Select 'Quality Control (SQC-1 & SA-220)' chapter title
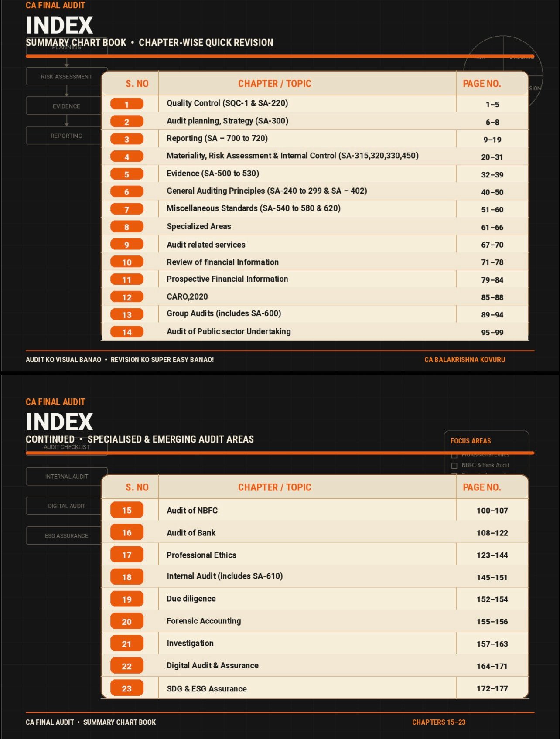 point(227,103)
